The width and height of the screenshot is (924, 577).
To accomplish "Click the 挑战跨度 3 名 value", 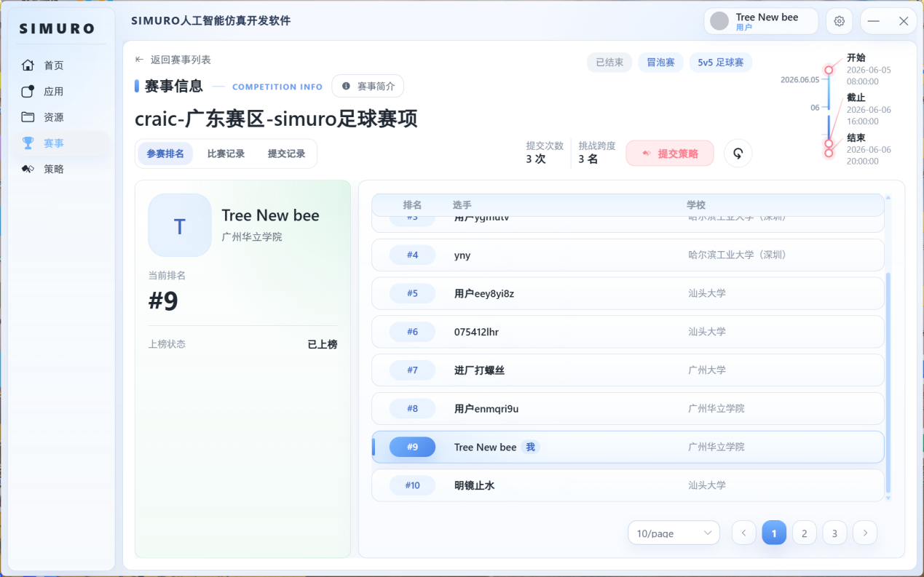I will [588, 159].
